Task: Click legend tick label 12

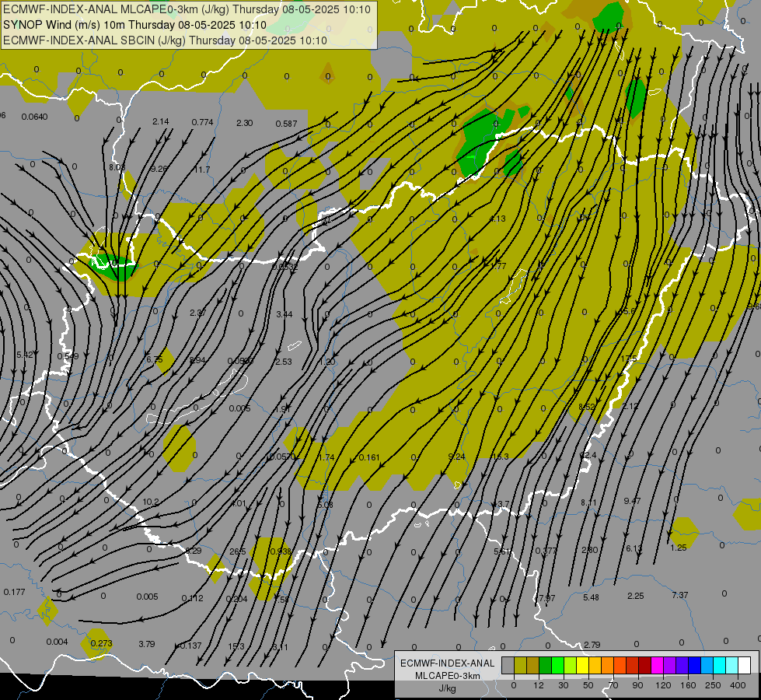Action: click(x=539, y=685)
